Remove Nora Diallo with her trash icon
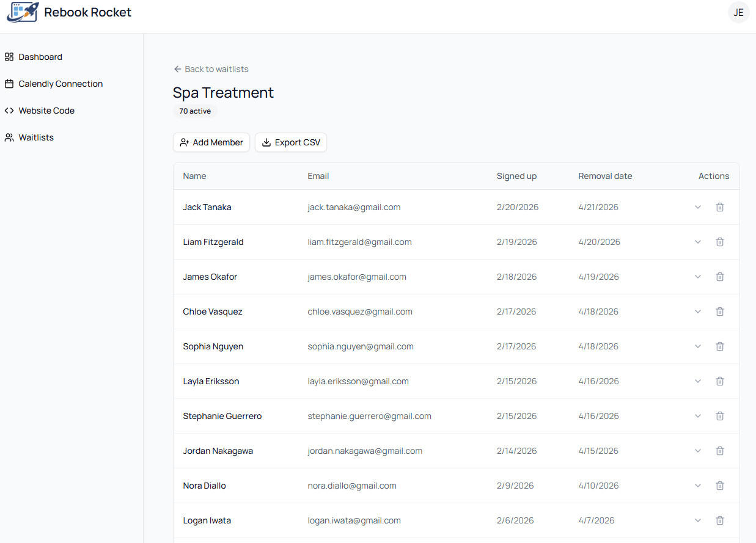 pos(720,485)
